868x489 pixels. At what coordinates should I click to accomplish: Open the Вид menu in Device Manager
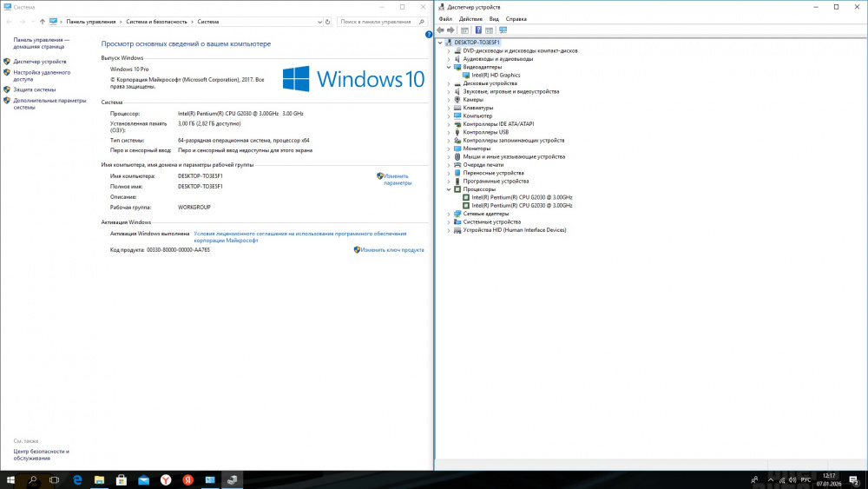coord(494,18)
